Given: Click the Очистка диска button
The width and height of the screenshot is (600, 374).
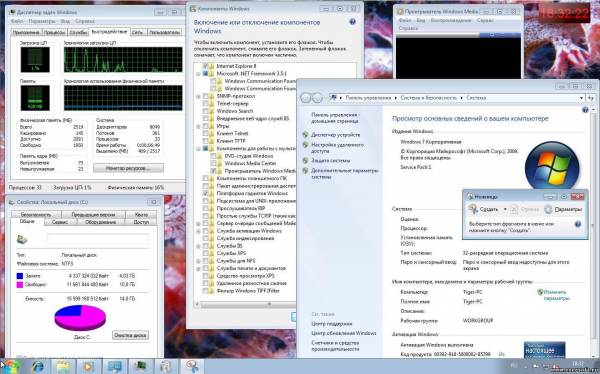Looking at the screenshot, I should (x=130, y=335).
